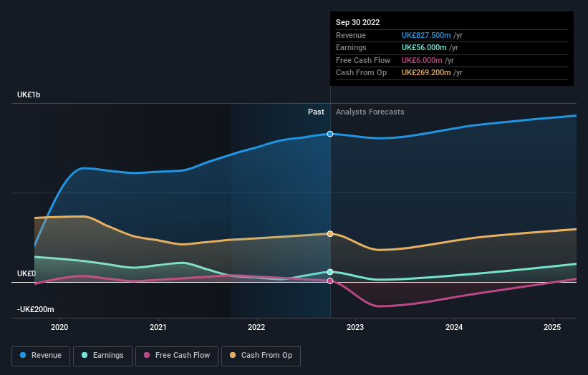The height and width of the screenshot is (375, 588).
Task: Toggle the Earnings legend button
Action: (x=102, y=356)
